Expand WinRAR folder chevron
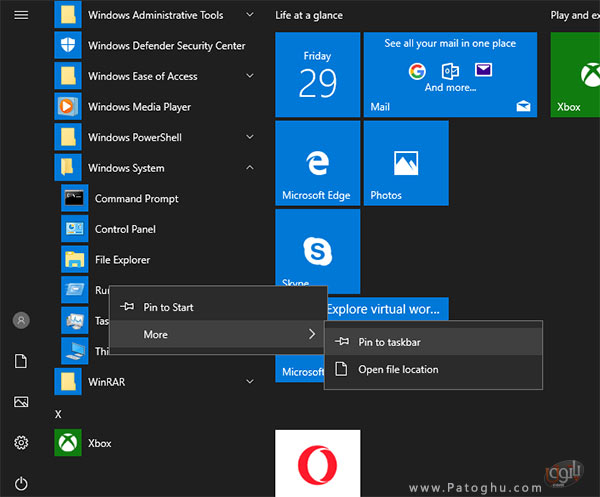 [250, 381]
